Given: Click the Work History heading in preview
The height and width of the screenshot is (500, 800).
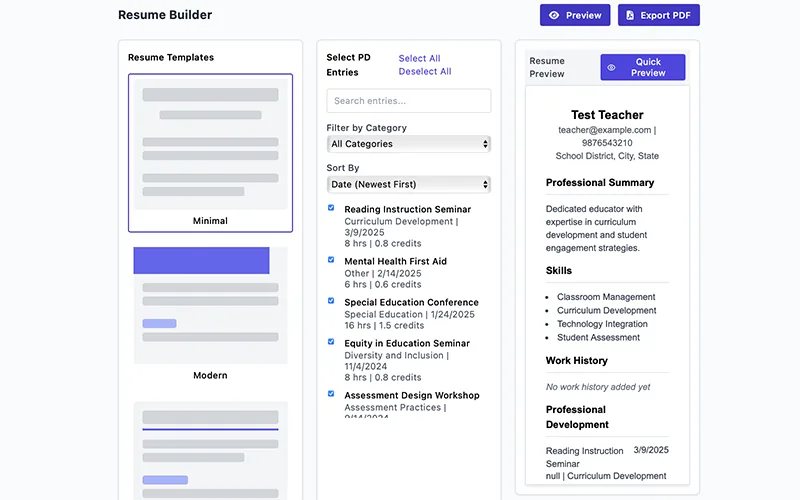Looking at the screenshot, I should click(x=577, y=361).
